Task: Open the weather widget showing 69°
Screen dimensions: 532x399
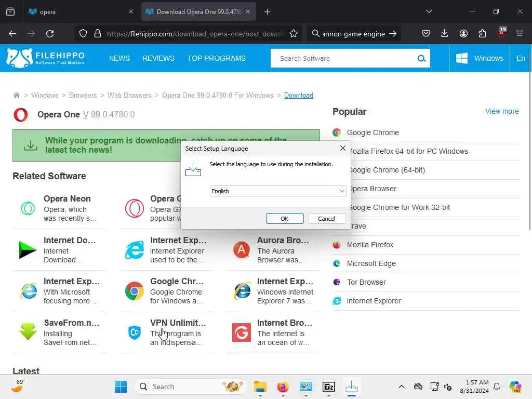Action: point(18,386)
